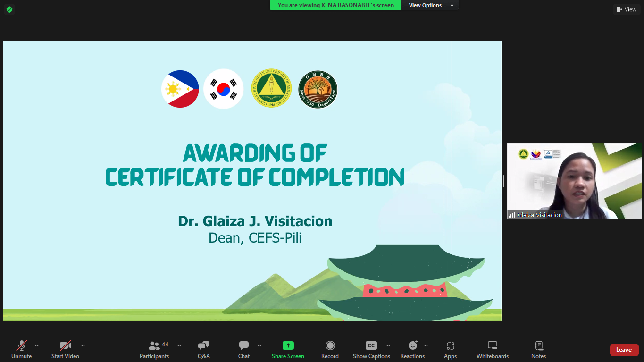Open Whiteboards
Screen dimensions: 644x362
(x=492, y=350)
